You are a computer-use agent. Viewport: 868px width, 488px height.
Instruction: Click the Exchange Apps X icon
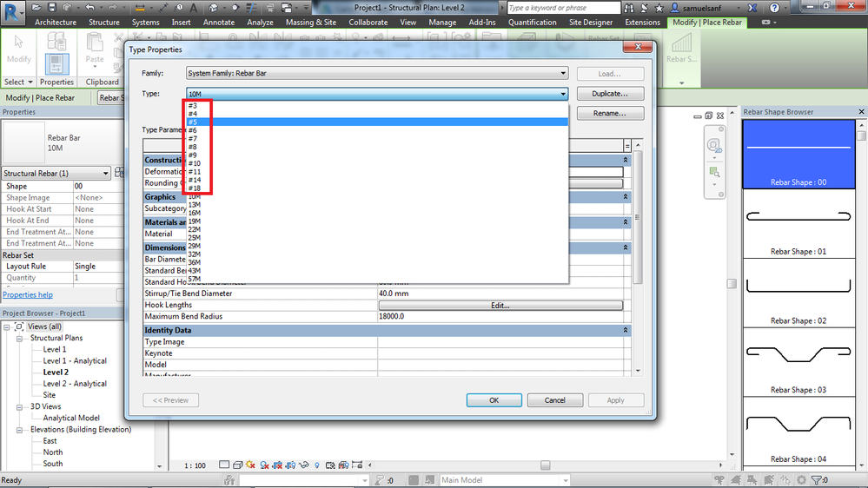click(752, 8)
